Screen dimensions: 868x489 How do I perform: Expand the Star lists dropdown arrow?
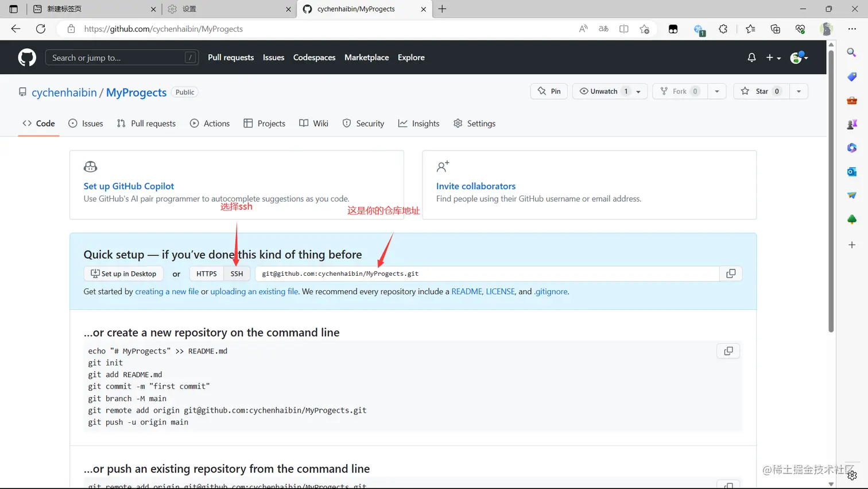click(799, 91)
